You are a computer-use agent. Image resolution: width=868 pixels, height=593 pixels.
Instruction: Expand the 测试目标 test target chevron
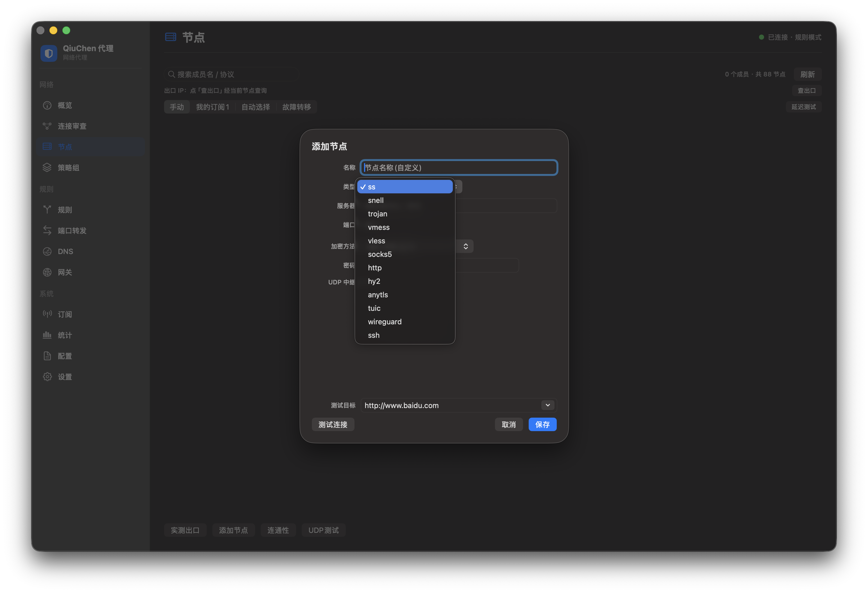click(547, 405)
